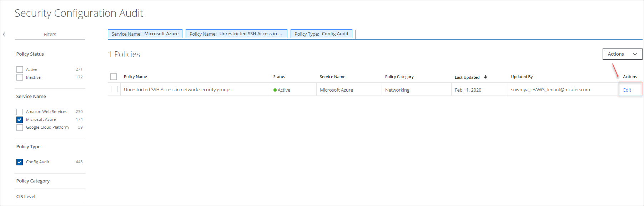Viewport: 644px width, 206px height.
Task: Open the Actions dropdown menu
Action: (x=622, y=54)
